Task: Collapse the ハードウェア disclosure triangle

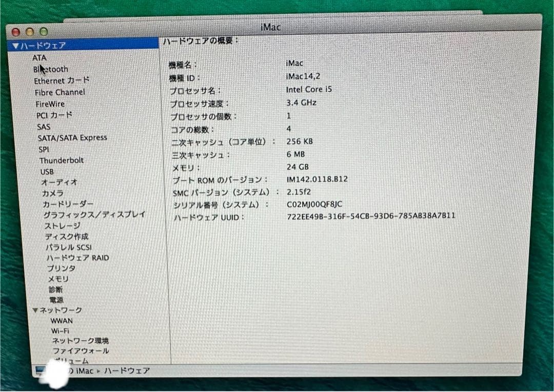Action: pyautogui.click(x=16, y=45)
